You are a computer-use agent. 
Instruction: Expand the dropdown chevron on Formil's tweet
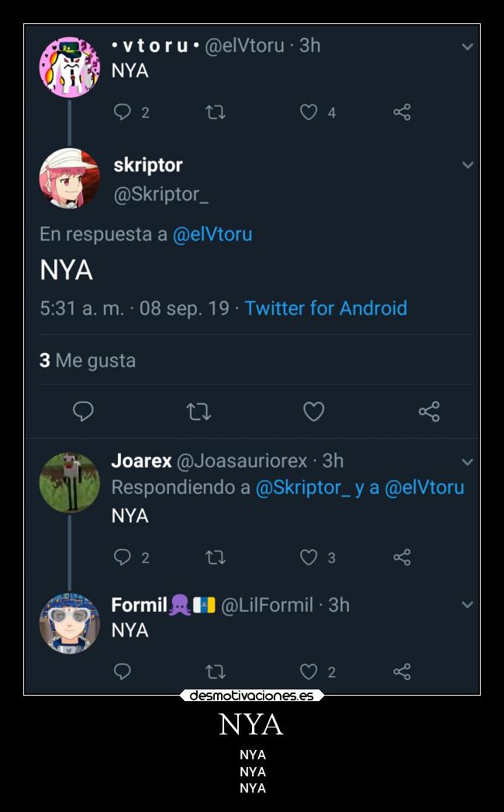[x=467, y=605]
